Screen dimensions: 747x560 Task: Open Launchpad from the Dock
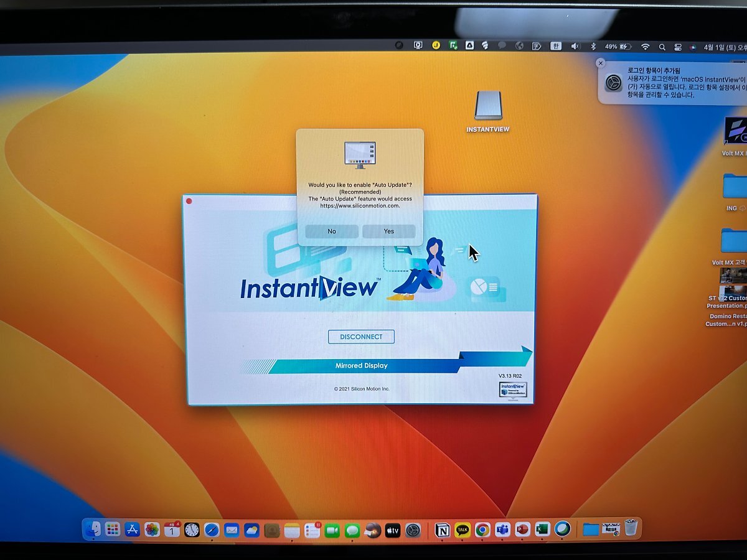(113, 530)
